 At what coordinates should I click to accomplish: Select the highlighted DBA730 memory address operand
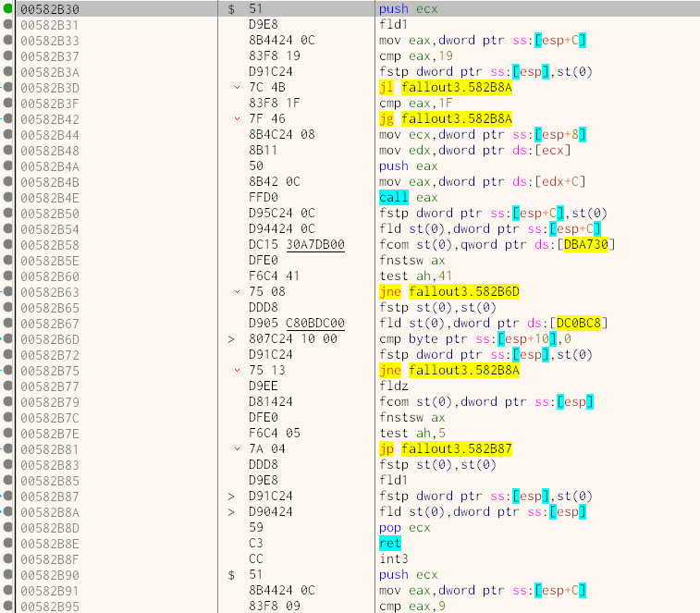coord(585,244)
